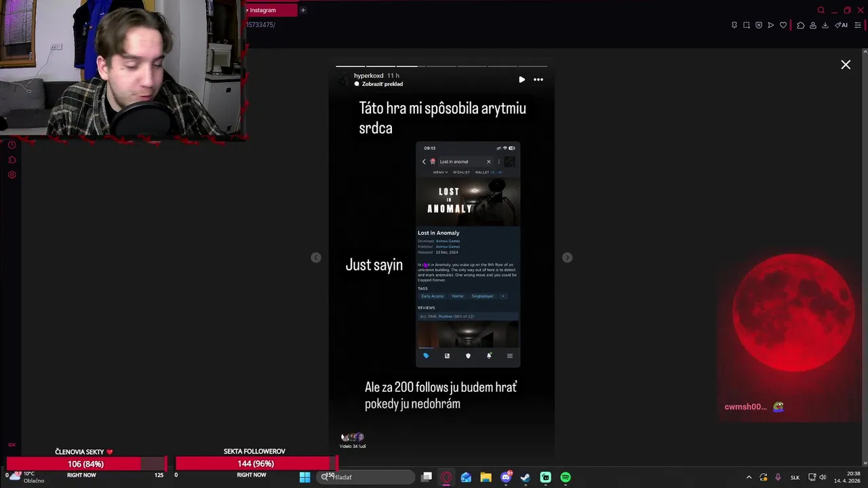Click the pin icon in the address bar

coord(734,25)
